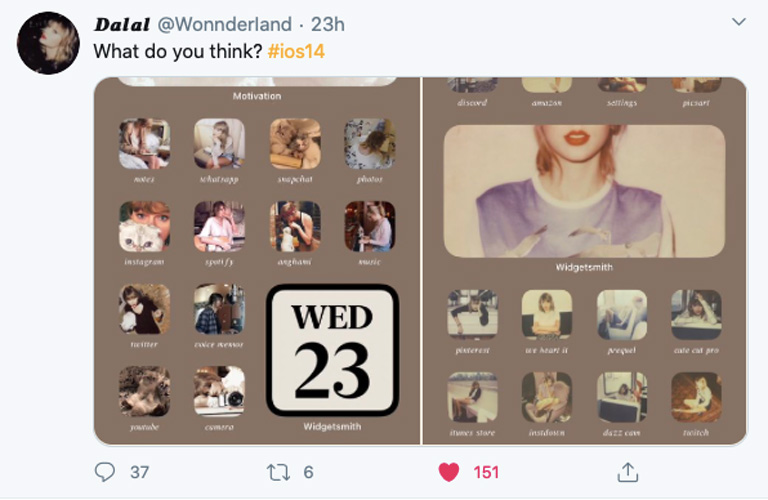Screen dimensions: 768x500
Task: Visit the @Wonnderland handle
Action: tap(224, 24)
